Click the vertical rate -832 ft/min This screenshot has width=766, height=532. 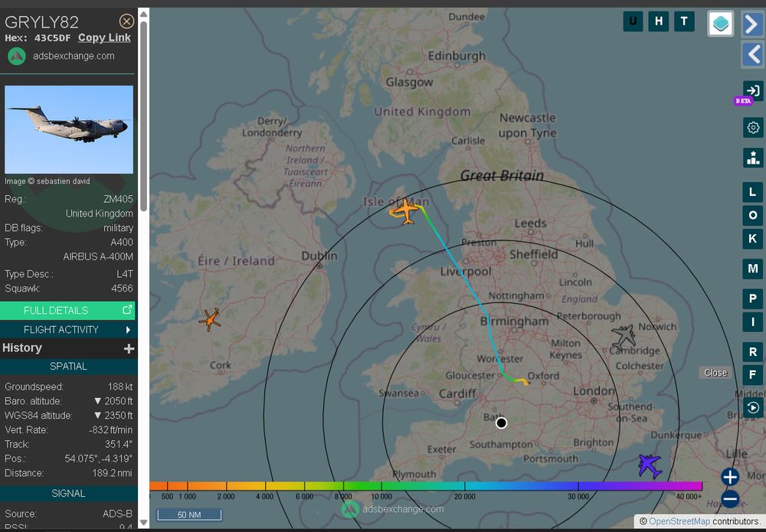pyautogui.click(x=111, y=430)
